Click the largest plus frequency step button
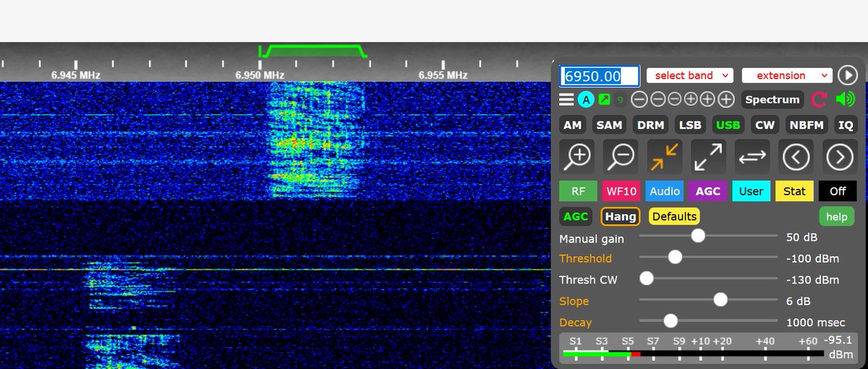 (x=726, y=100)
